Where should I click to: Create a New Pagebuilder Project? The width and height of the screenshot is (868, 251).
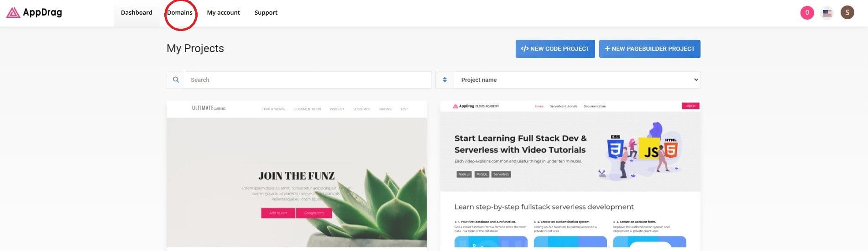(649, 49)
